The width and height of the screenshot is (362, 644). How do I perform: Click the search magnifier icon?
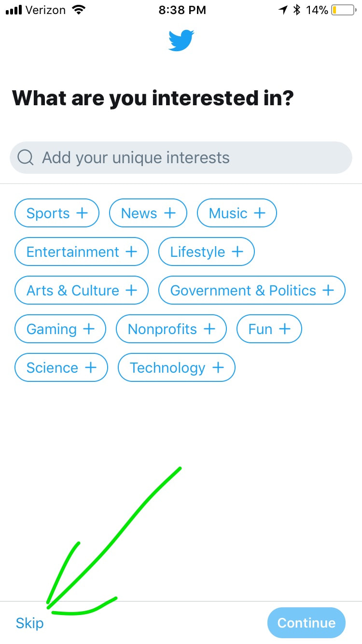coord(25,157)
